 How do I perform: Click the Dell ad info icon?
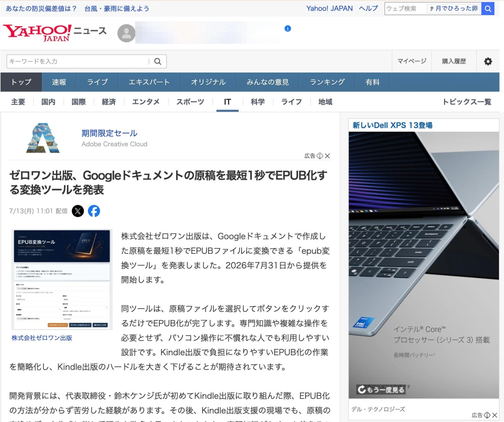coord(487,415)
